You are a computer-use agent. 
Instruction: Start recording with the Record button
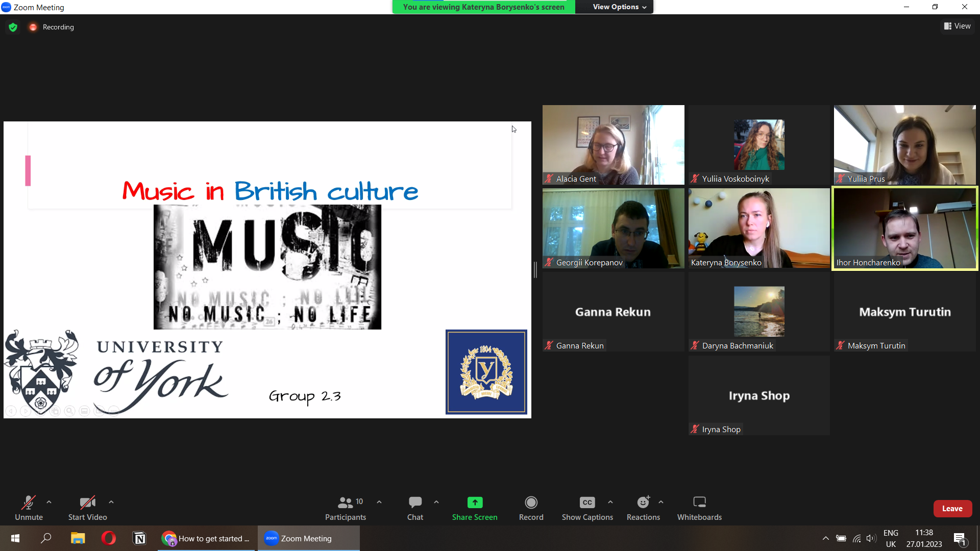(531, 508)
